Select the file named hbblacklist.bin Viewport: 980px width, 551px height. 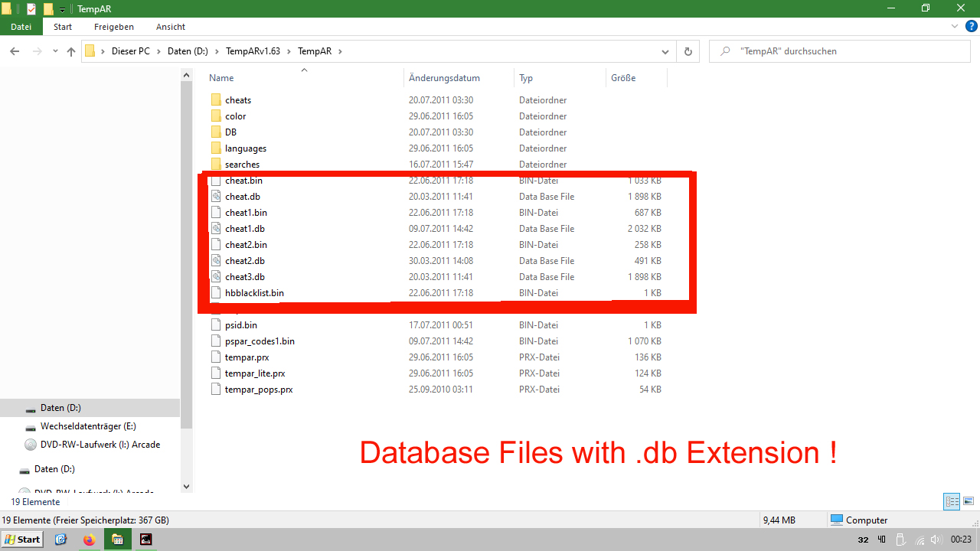[x=254, y=293]
